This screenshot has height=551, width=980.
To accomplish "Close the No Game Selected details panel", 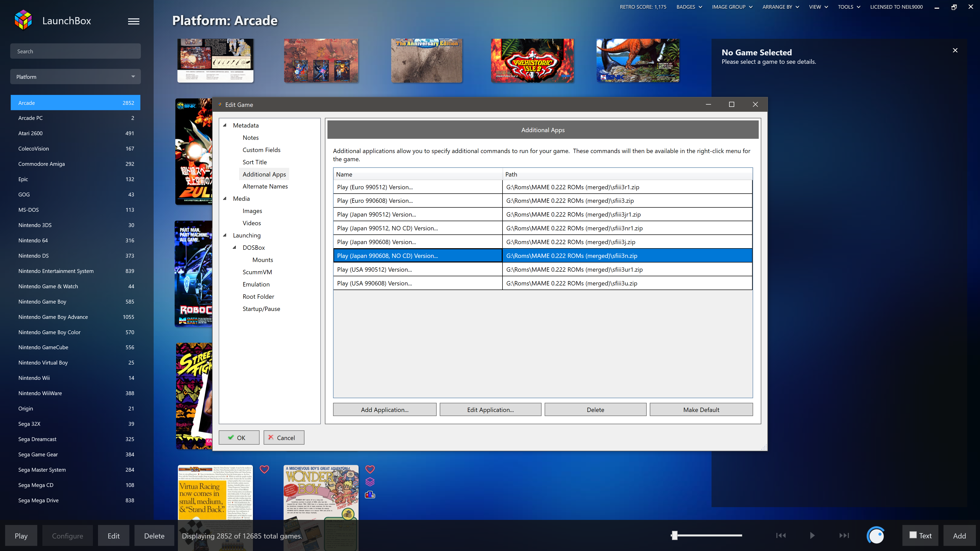I will point(955,50).
